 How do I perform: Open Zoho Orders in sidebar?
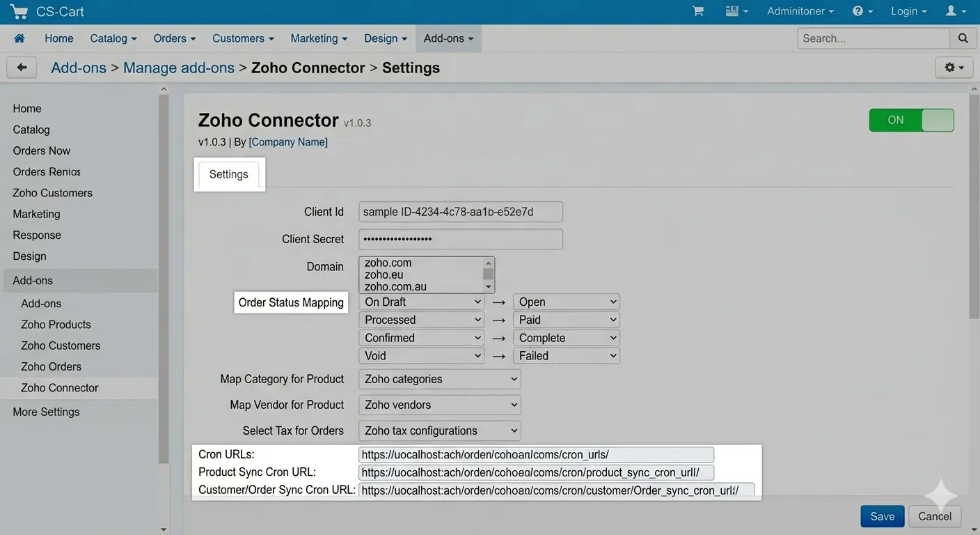pos(51,366)
